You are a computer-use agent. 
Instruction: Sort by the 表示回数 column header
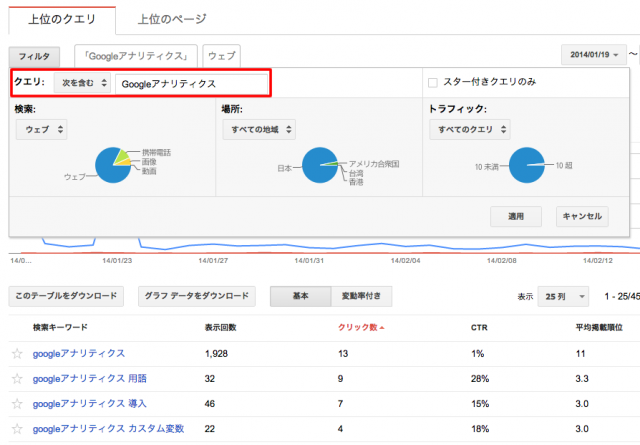pos(220,327)
